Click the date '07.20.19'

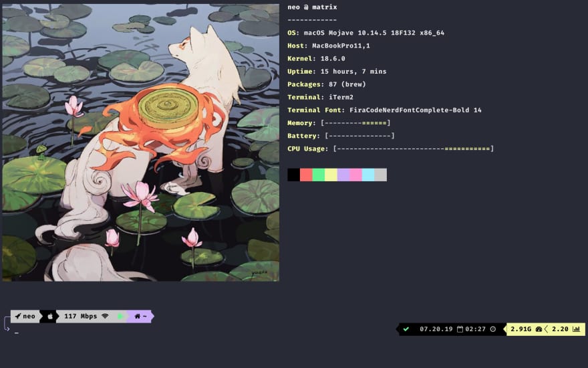[x=436, y=329]
